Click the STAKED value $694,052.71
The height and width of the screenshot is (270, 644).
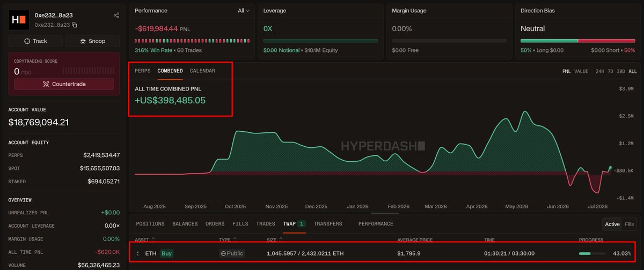pos(104,182)
